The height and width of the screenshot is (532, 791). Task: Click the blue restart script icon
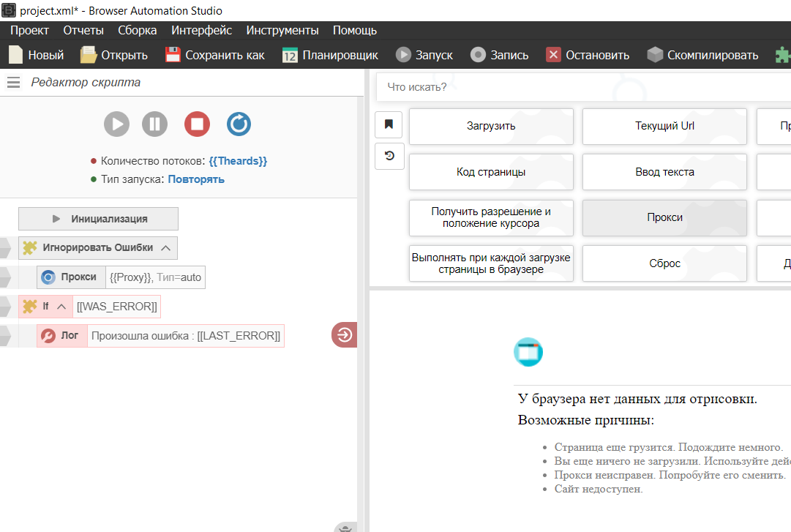tap(239, 124)
